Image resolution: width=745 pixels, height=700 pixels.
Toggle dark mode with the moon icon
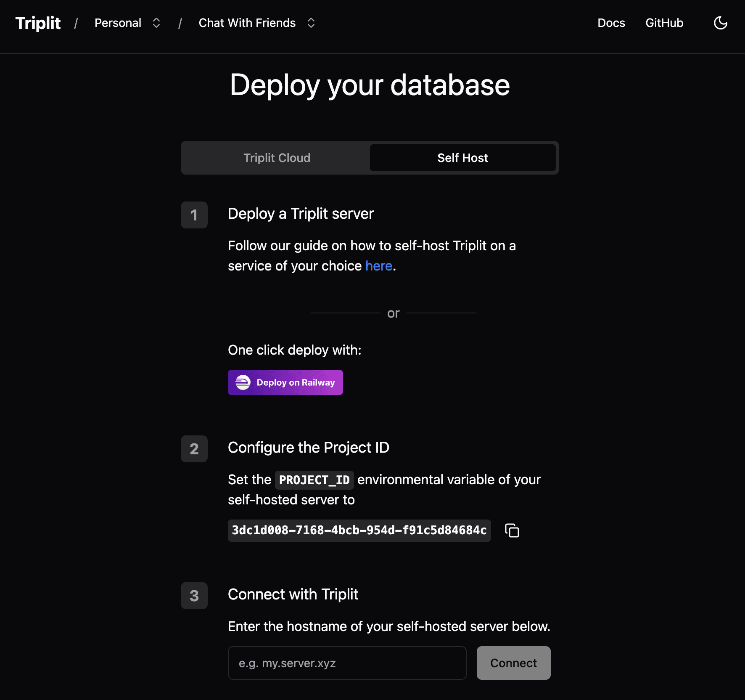point(721,23)
